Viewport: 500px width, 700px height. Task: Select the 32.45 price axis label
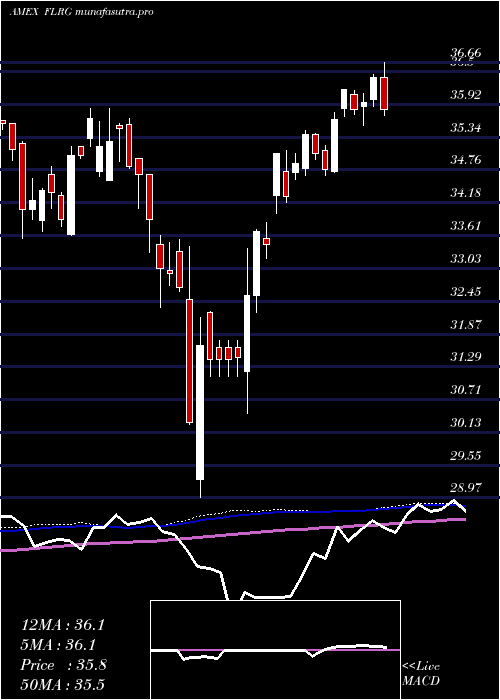[x=466, y=292]
